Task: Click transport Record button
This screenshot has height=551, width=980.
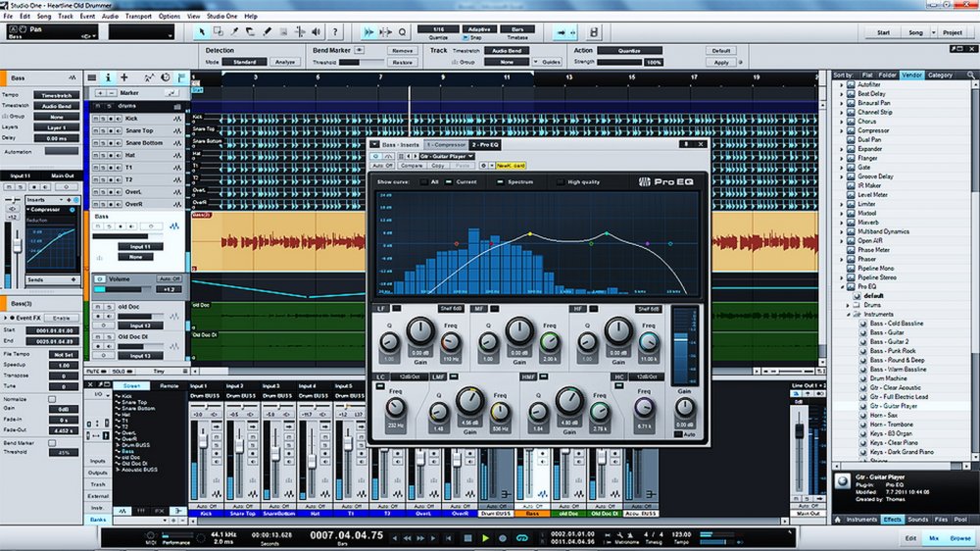Action: (503, 538)
